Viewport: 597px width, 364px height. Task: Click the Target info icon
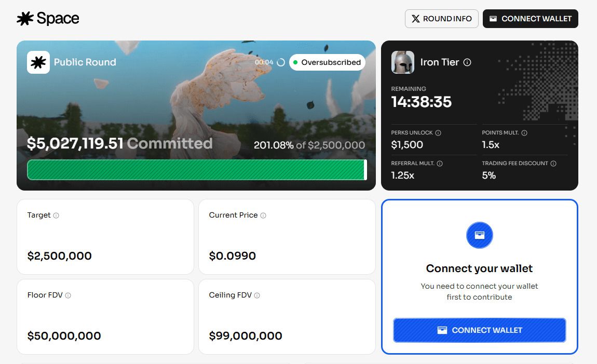point(56,215)
